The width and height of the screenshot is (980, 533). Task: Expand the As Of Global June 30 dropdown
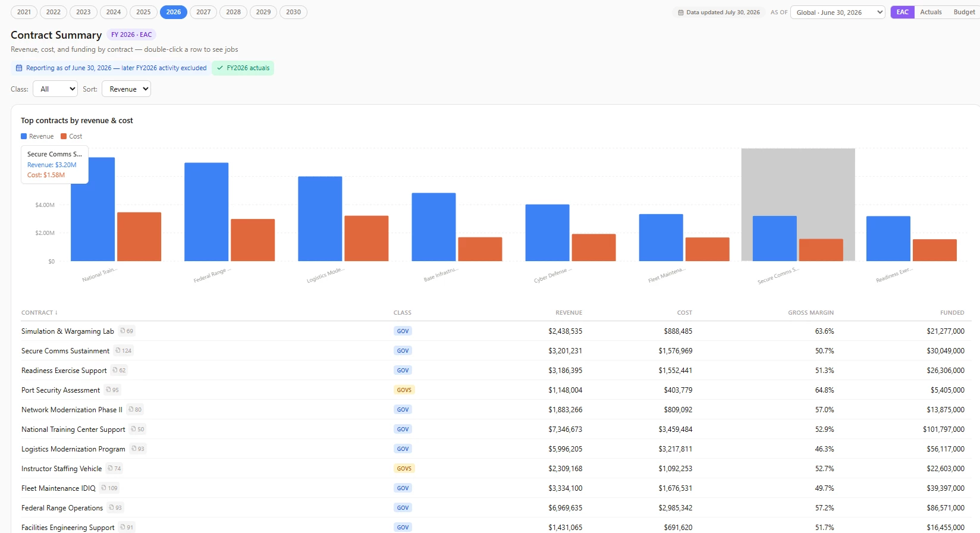coord(837,12)
